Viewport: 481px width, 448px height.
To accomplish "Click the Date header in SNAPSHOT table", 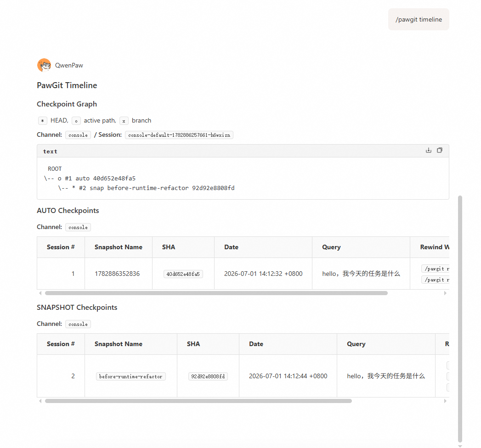I will [256, 344].
